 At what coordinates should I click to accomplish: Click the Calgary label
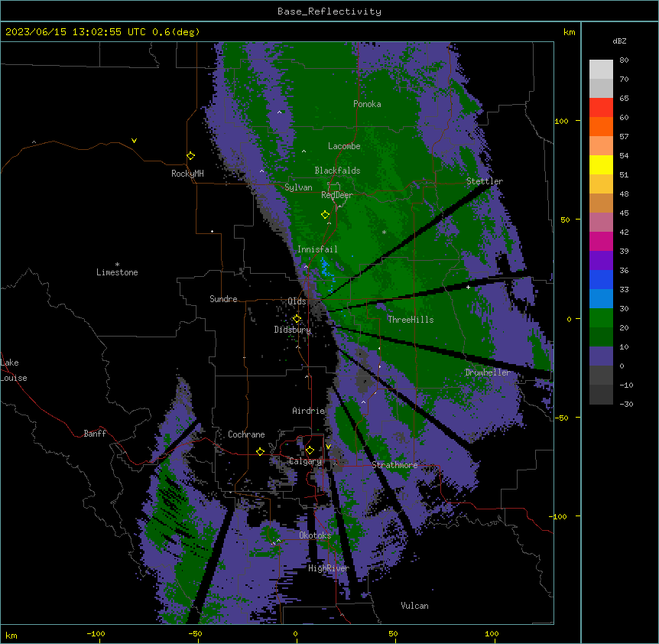coord(305,461)
